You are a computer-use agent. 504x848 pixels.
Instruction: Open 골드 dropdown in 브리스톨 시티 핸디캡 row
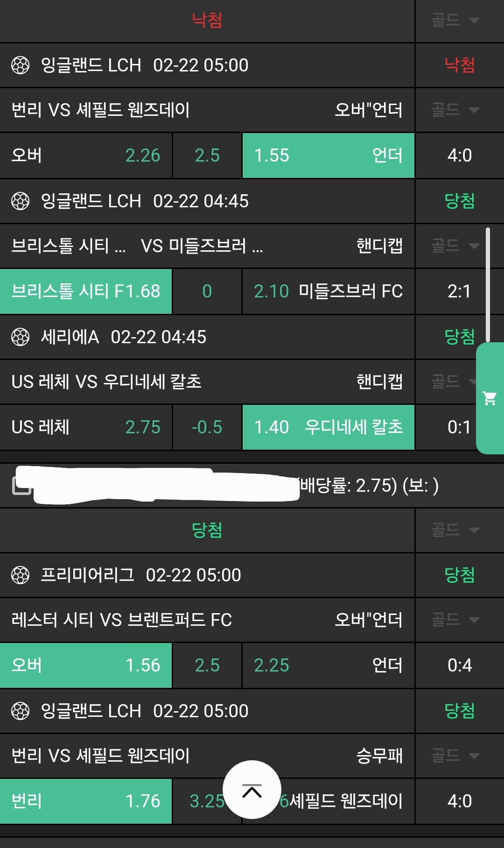[x=455, y=246]
